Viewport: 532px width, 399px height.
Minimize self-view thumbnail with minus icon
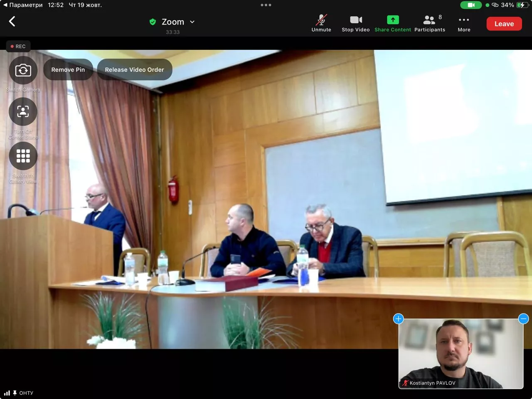523,319
